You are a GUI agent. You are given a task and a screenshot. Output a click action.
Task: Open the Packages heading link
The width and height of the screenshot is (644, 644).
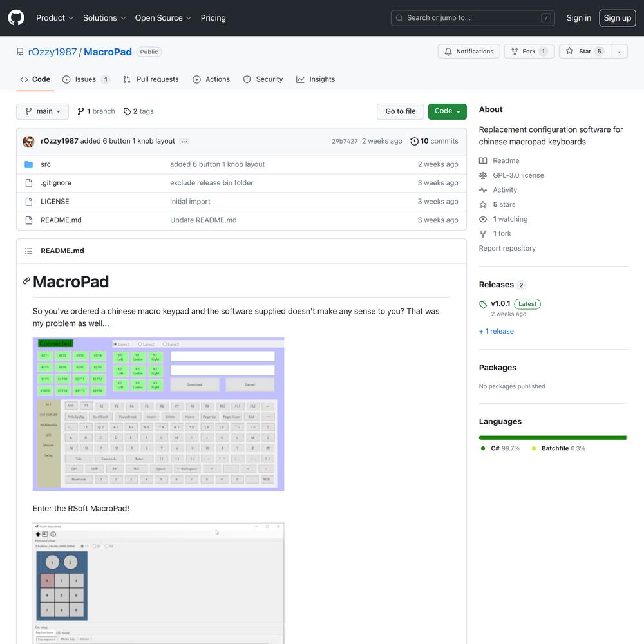pos(497,368)
